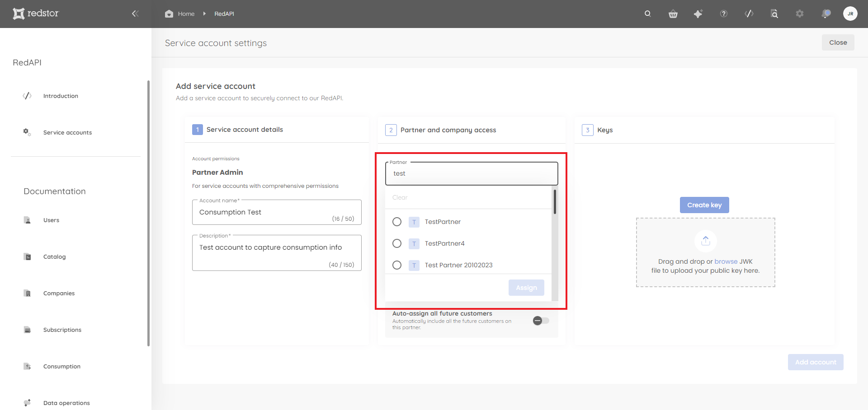This screenshot has height=410, width=868.
Task: Click the Service accounts gear icon
Action: pyautogui.click(x=27, y=132)
